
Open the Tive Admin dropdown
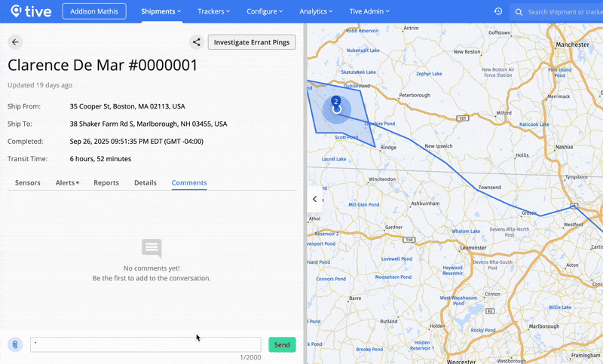pyautogui.click(x=369, y=11)
